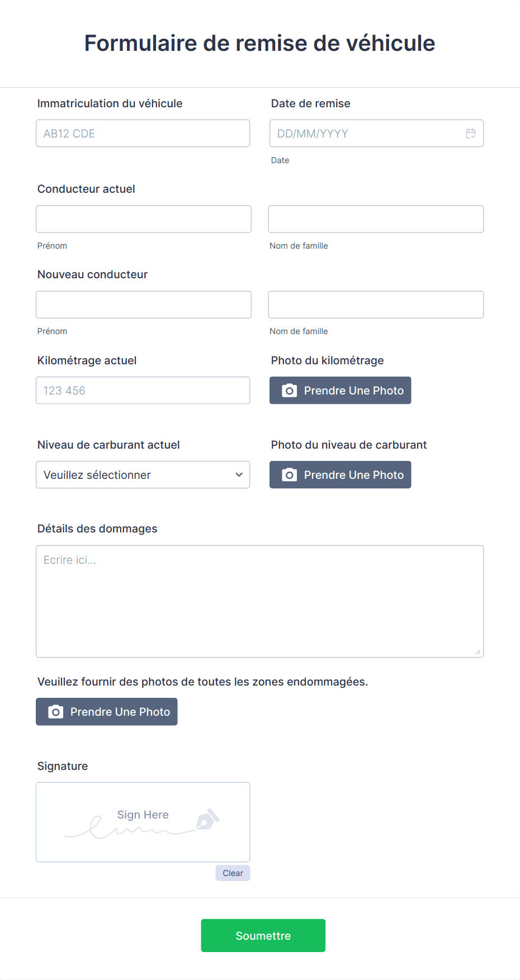
Task: Select Conducteur actuel Nom de famille field
Action: pos(376,219)
